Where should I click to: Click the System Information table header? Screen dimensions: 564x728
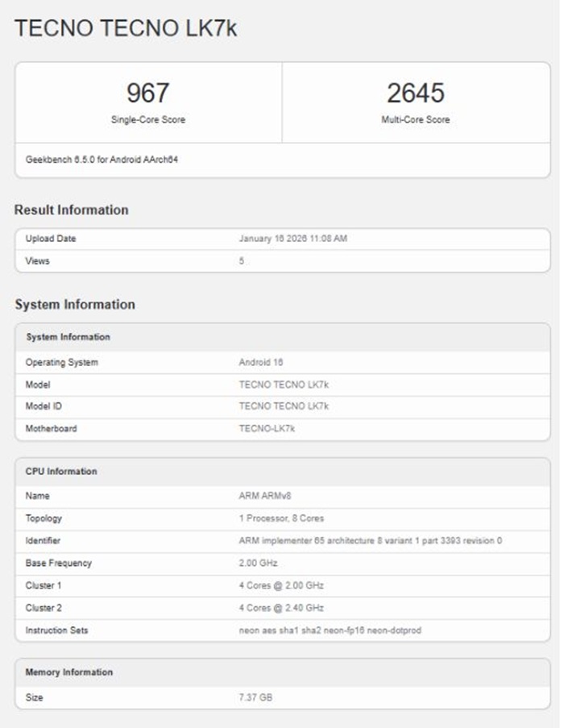pos(68,337)
